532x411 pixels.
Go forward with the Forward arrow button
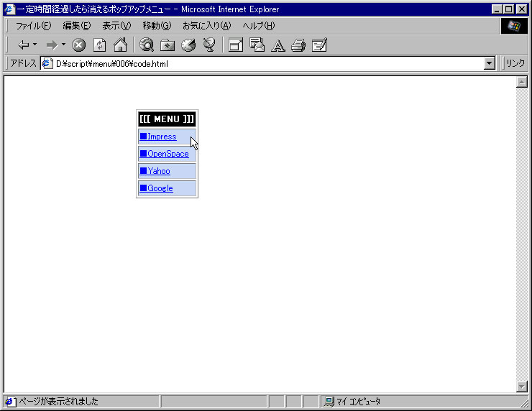52,45
